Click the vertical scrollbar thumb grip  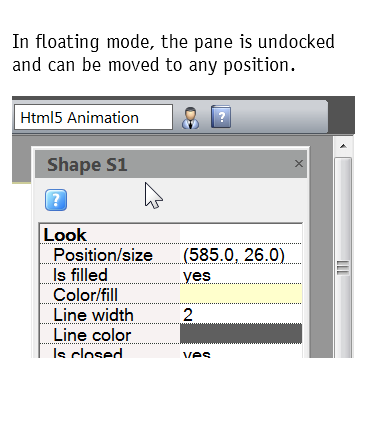[x=343, y=268]
